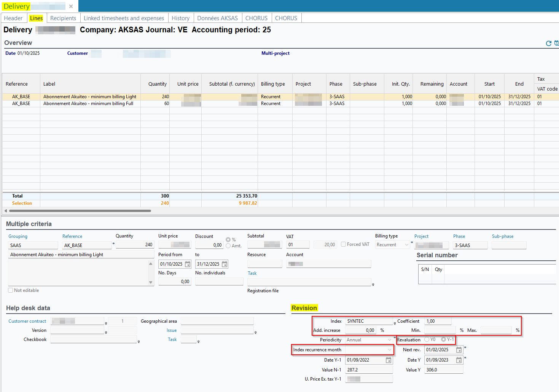This screenshot has height=392, width=559.
Task: Open the Period from calendar picker
Action: (x=188, y=264)
